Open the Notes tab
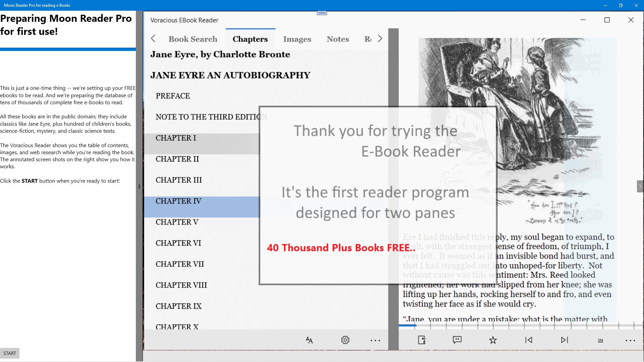This screenshot has width=644, height=362. (338, 39)
